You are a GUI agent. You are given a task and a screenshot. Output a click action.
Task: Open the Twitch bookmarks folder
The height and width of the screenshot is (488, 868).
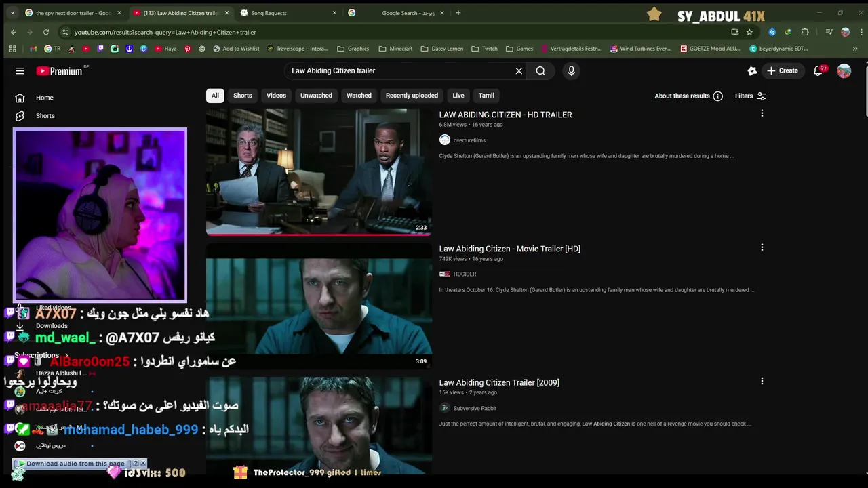485,49
